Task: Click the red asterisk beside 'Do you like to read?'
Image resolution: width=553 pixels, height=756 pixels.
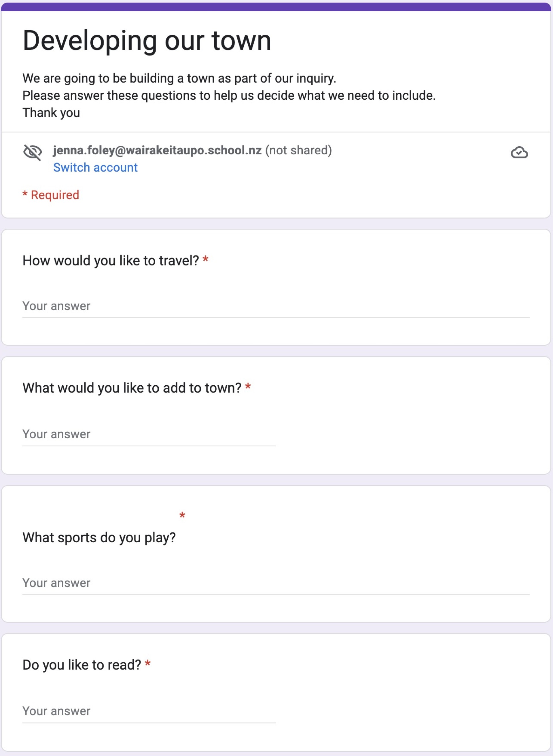Action: point(148,663)
